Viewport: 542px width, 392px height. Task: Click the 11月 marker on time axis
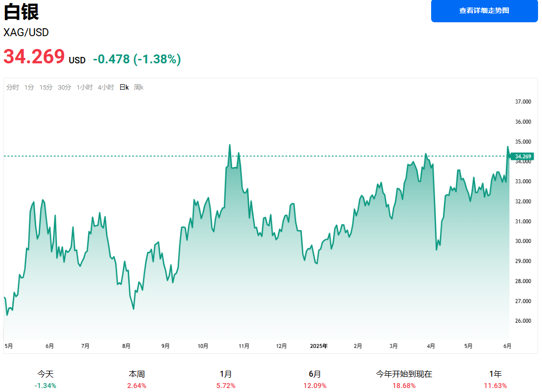[x=244, y=346]
